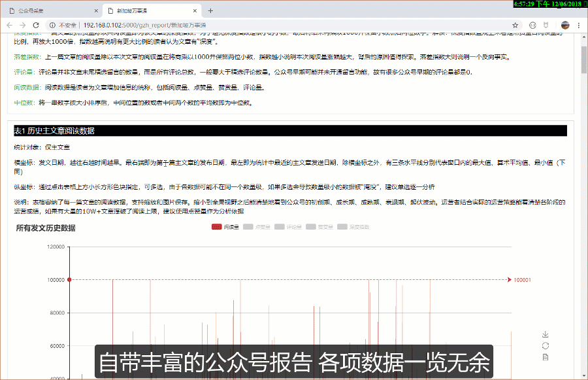Screen dimensions: 588x380
Task: Toggle the 赞赏量 legend series
Action: [x=319, y=227]
